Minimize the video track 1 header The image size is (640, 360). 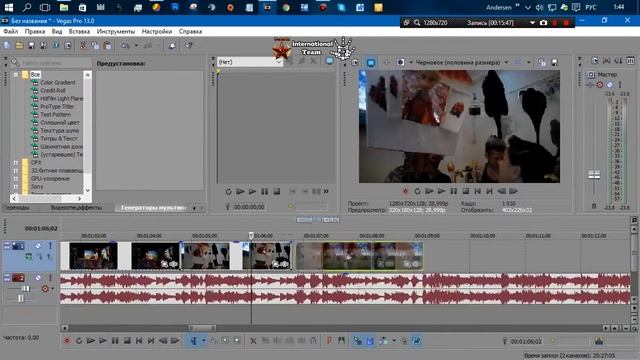click(7, 245)
